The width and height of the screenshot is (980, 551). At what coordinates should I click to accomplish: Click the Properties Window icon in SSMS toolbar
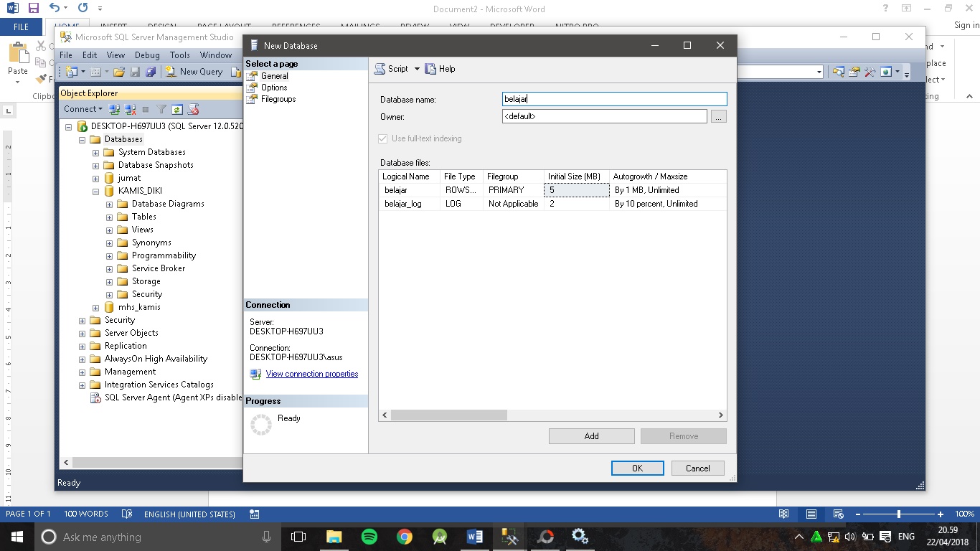click(854, 72)
